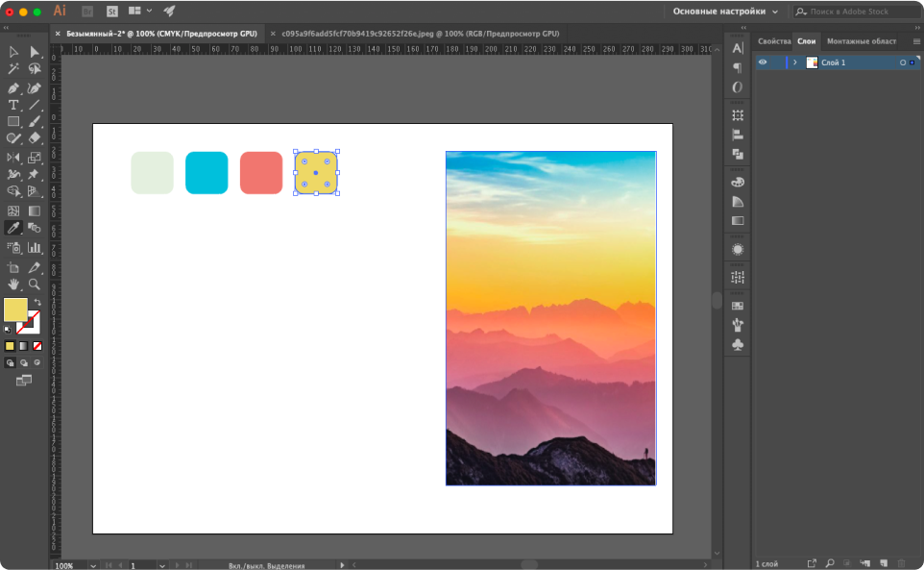The image size is (924, 570).
Task: Select the Puppet Warp pin tool
Action: click(35, 175)
